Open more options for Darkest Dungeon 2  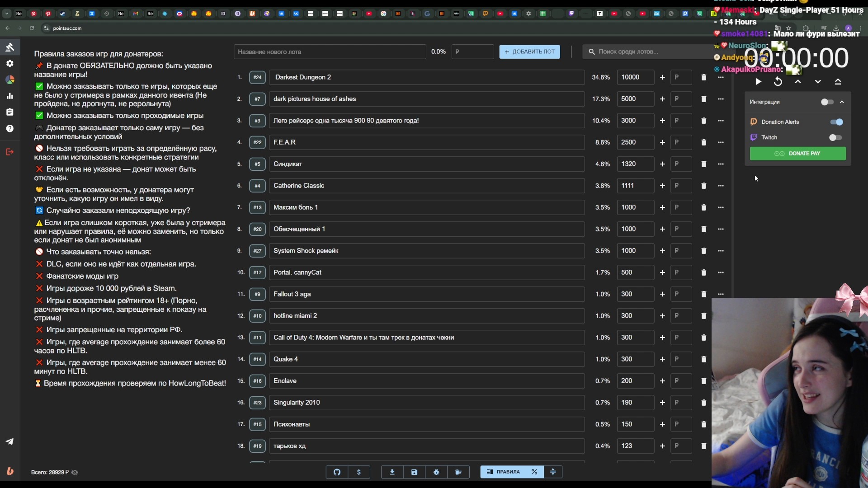coord(721,77)
